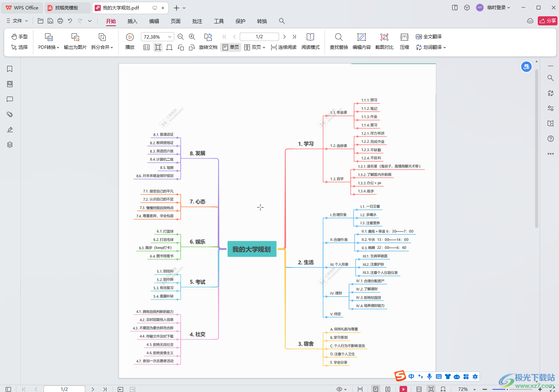Screen dimensions: 559x392
Task: Click 全文翻译 full text translation
Action: click(x=429, y=37)
